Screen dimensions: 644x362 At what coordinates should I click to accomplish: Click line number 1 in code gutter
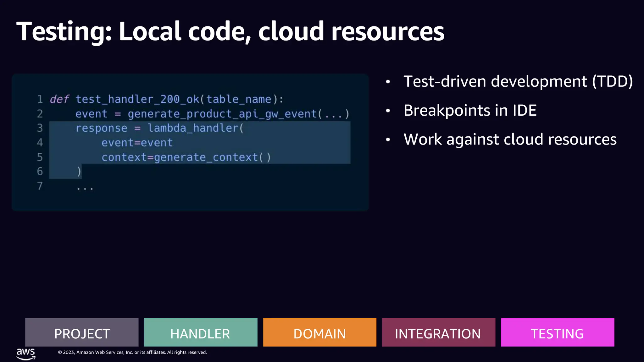click(x=40, y=99)
